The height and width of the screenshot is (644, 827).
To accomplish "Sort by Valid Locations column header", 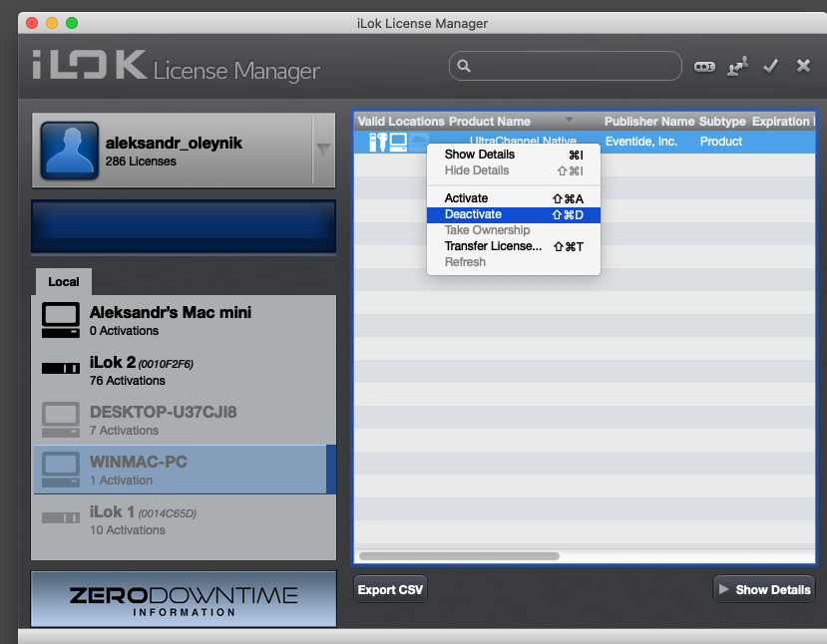I will (401, 122).
